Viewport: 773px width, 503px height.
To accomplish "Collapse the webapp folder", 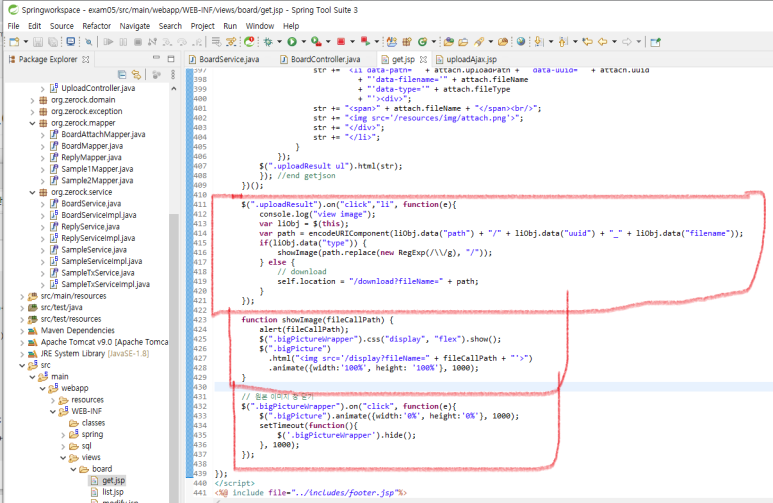I will [x=42, y=388].
